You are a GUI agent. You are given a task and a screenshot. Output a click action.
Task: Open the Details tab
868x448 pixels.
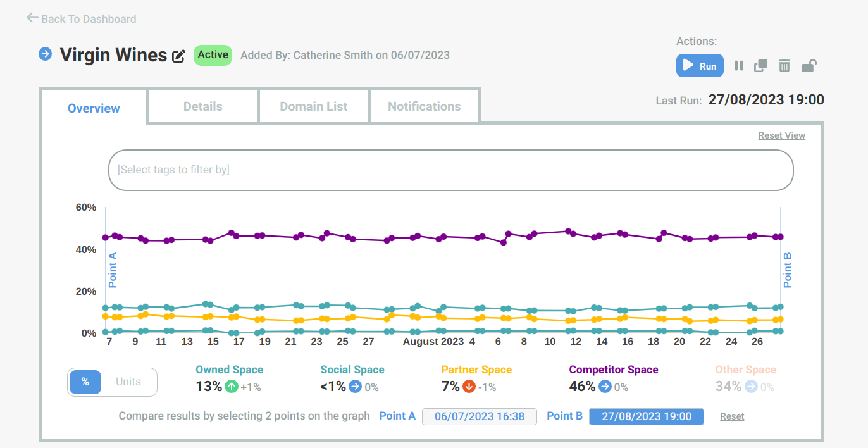203,106
